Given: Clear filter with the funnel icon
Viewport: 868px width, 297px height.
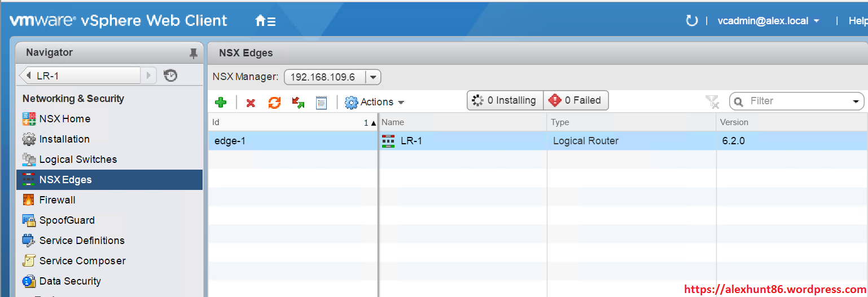Looking at the screenshot, I should 712,101.
